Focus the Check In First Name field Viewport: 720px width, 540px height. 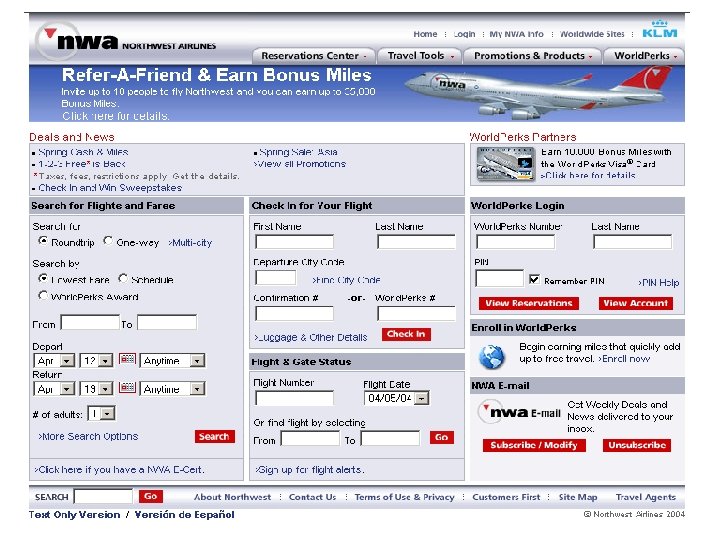294,242
